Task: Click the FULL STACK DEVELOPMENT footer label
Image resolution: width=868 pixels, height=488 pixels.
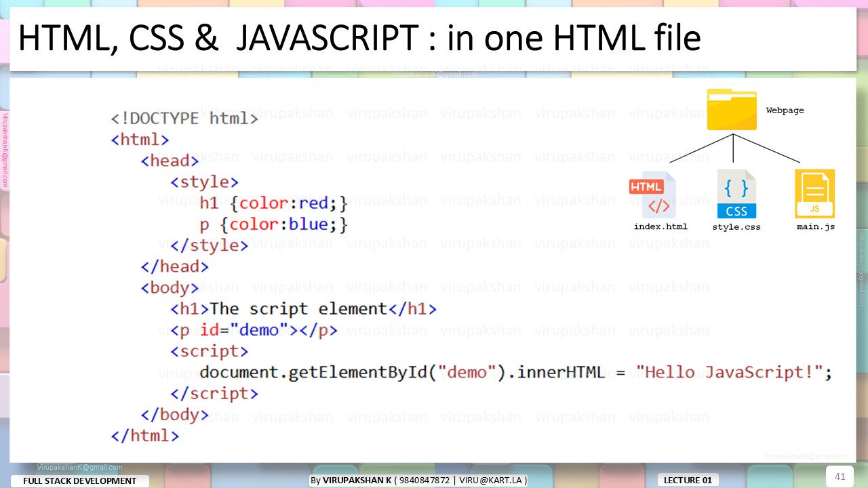Action: [x=80, y=481]
